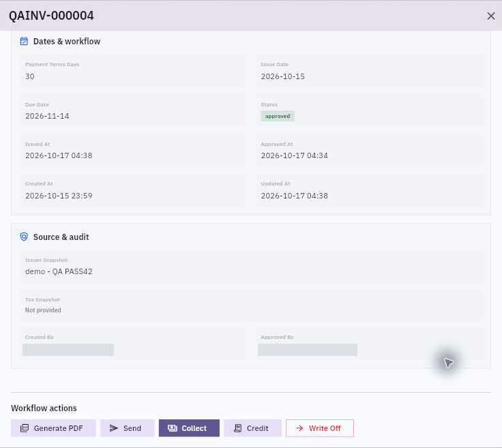Click the Payment Terms Days label

pos(53,64)
